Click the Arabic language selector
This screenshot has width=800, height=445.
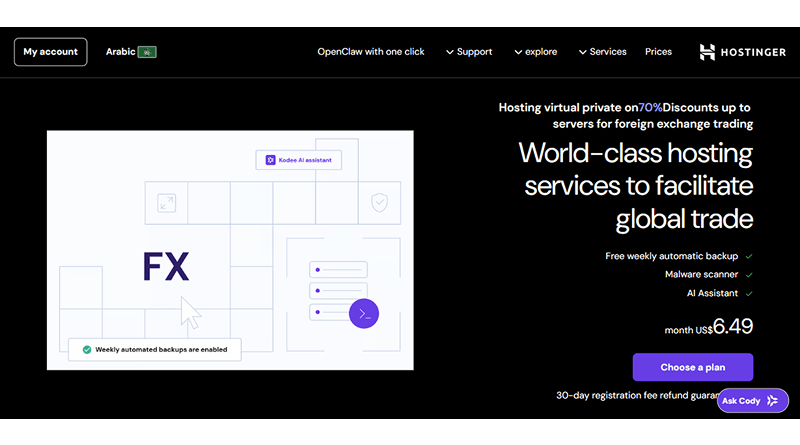point(131,52)
